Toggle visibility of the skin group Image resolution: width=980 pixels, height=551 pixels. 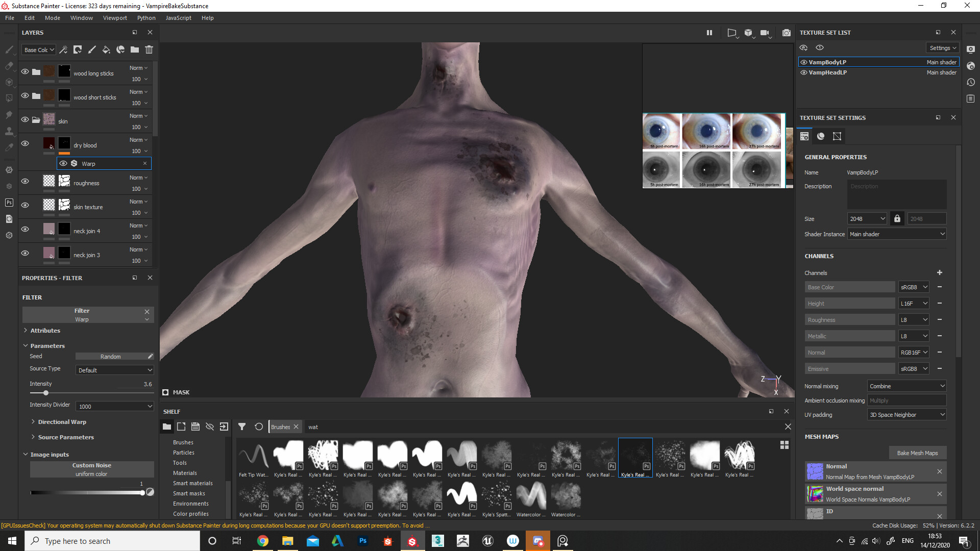[x=25, y=119]
